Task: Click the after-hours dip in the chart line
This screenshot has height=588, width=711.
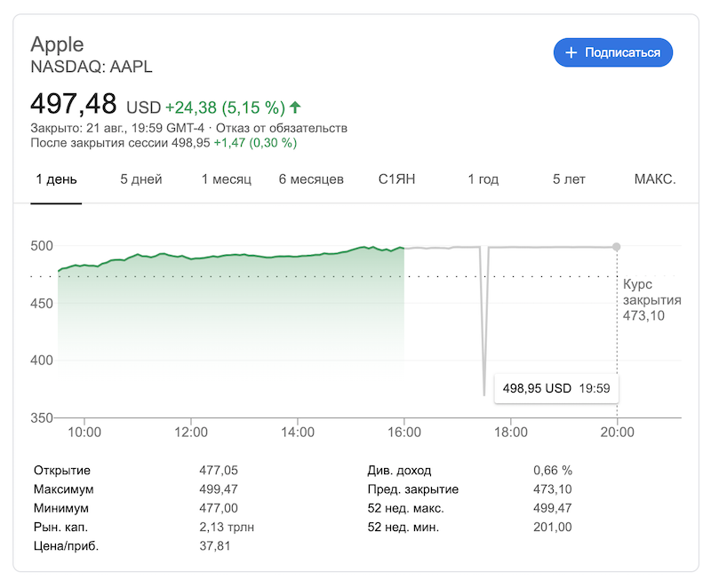Action: [x=484, y=373]
